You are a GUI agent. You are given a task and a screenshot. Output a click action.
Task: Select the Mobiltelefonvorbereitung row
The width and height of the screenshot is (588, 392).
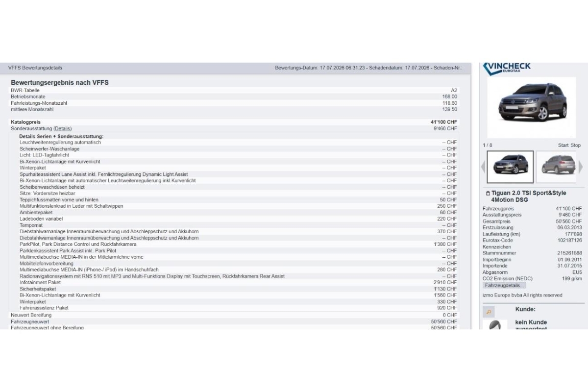tap(238, 263)
